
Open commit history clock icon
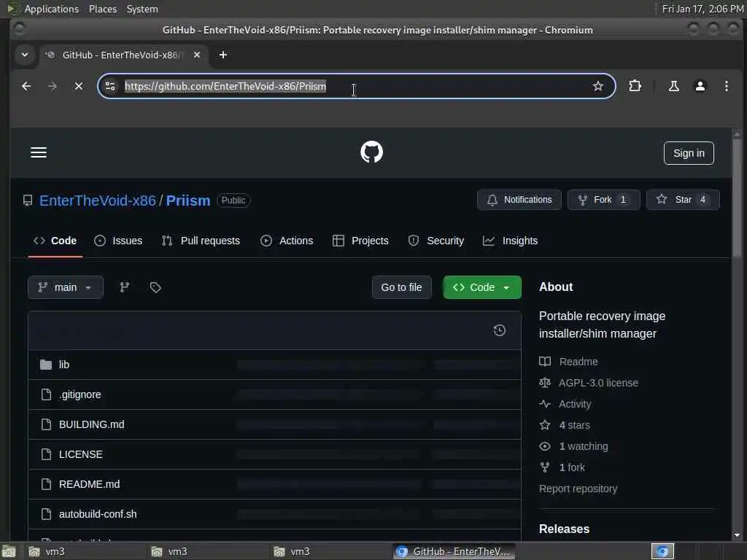(x=499, y=330)
